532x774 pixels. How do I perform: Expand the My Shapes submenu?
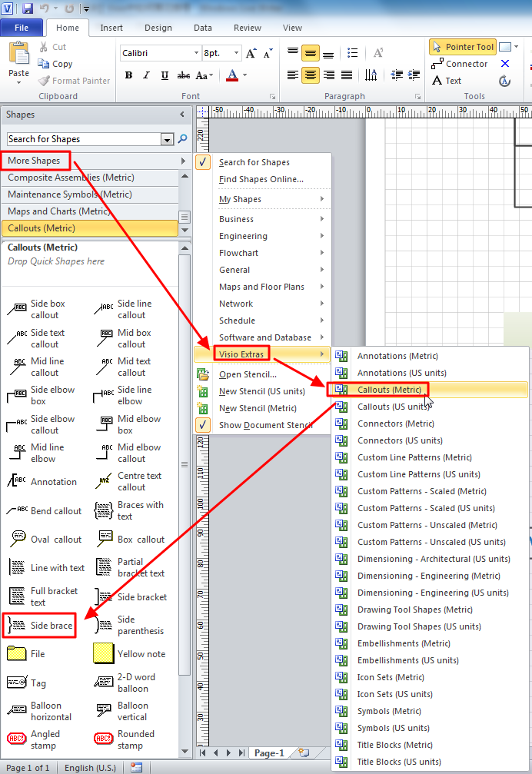coord(263,199)
